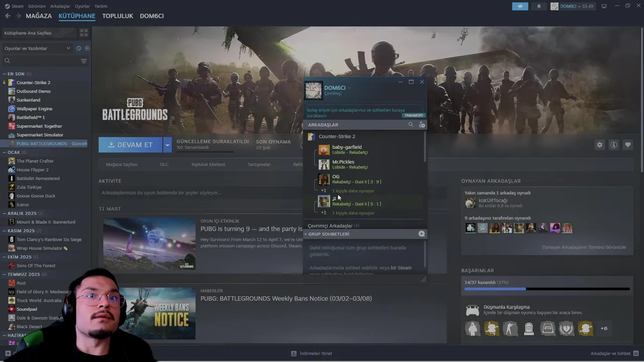Open notifications bell in title bar
Image resolution: width=644 pixels, height=362 pixels.
(x=539, y=6)
